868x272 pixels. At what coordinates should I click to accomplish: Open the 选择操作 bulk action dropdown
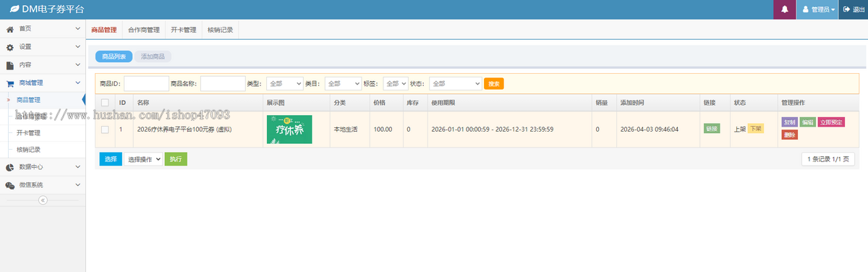(x=143, y=159)
